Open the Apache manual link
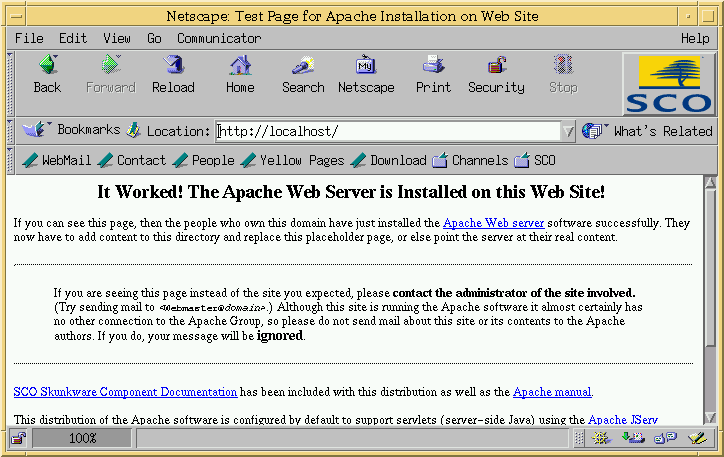 click(552, 392)
